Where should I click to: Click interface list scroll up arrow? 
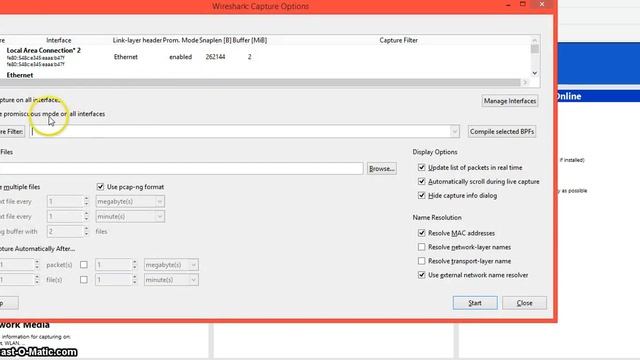click(535, 40)
